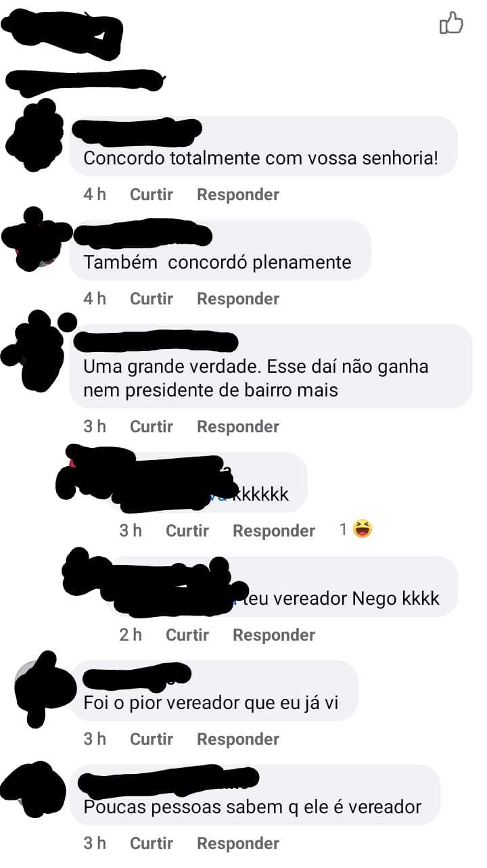Click Responder under 'Também concordó plenamente'
The width and height of the screenshot is (487, 868).
[x=238, y=299]
